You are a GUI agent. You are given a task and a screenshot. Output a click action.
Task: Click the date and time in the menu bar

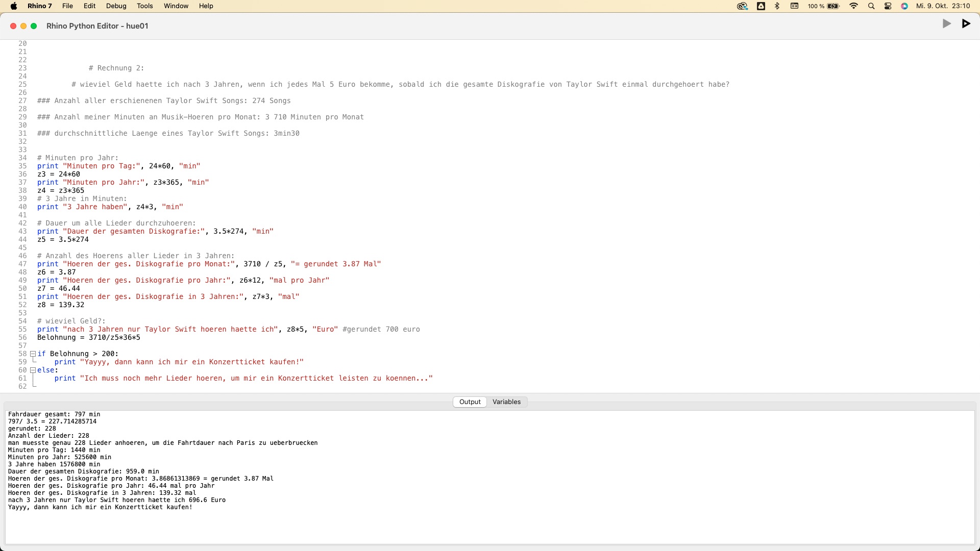tap(942, 6)
